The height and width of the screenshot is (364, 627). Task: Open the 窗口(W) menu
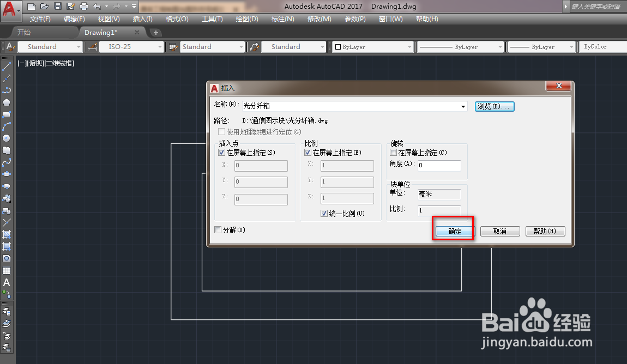coord(391,19)
